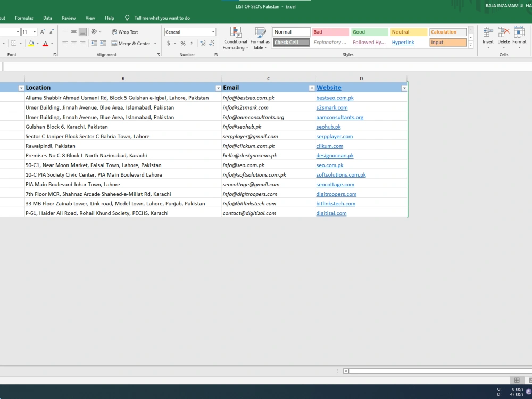Click Merge & Center

coord(131,44)
